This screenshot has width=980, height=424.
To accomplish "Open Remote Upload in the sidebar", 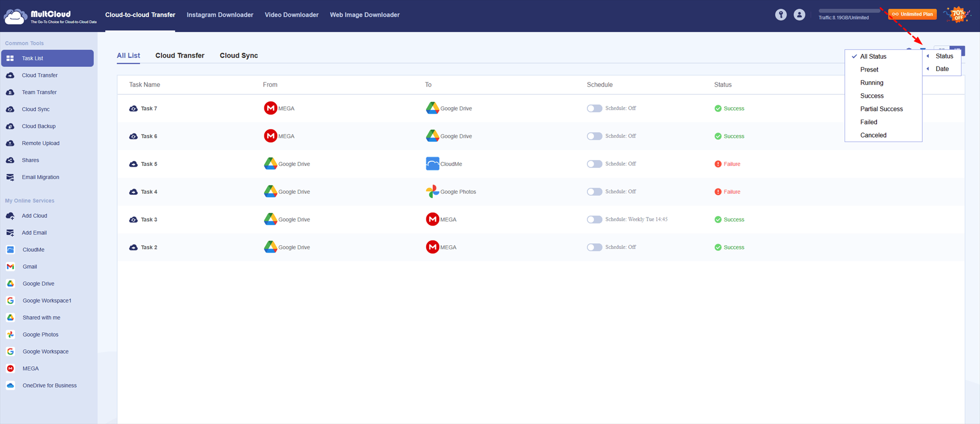I will tap(40, 143).
